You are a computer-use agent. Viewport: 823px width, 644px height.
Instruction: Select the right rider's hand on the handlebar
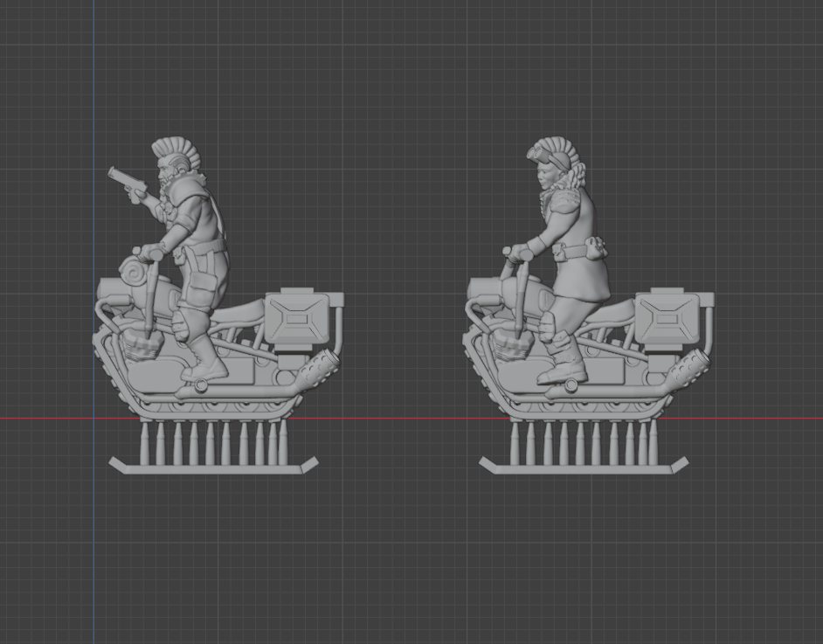coord(522,253)
